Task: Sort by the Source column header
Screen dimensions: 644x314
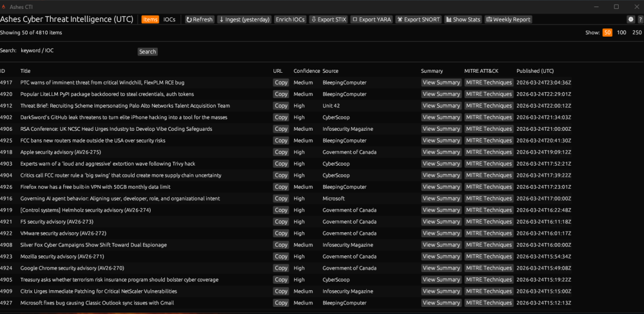Action: 330,71
